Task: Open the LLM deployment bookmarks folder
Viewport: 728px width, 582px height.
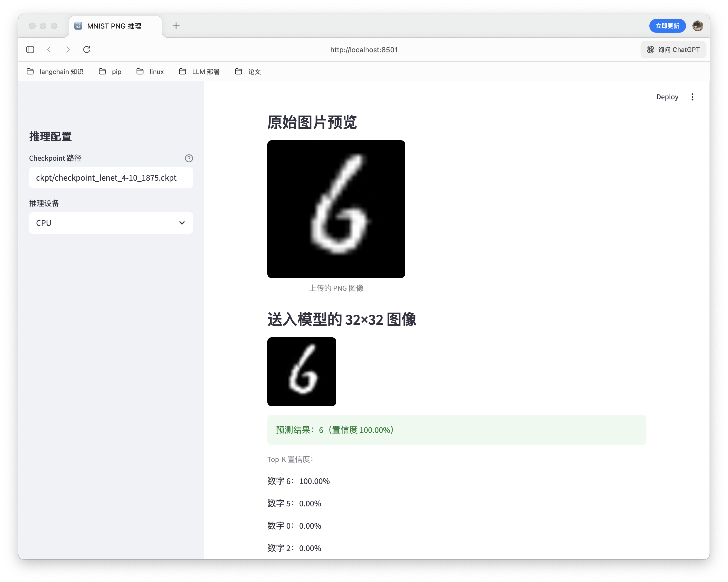Action: point(199,72)
